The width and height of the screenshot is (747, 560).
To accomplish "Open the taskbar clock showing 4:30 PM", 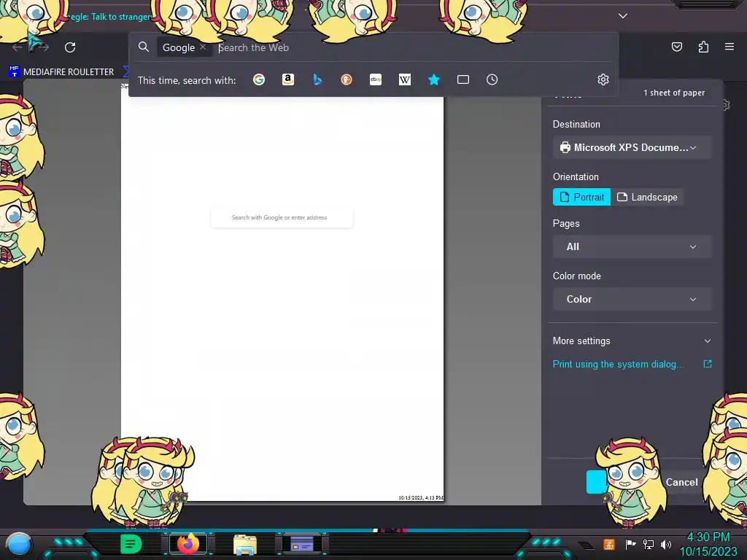I will click(x=708, y=544).
